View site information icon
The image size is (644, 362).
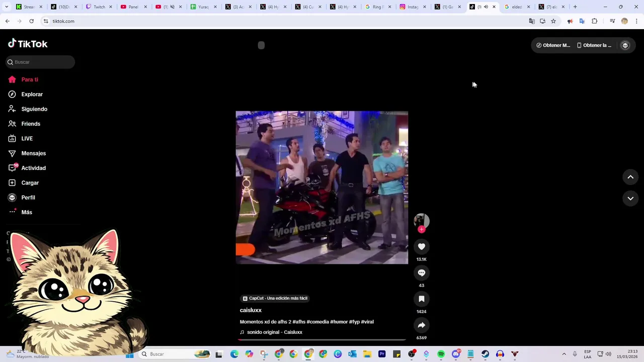coord(45,21)
